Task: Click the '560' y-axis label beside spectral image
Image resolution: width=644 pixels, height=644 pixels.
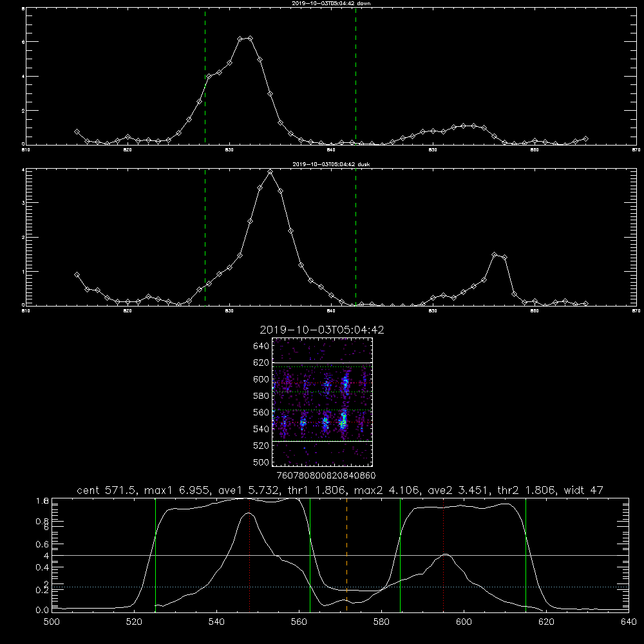Action: 261,412
